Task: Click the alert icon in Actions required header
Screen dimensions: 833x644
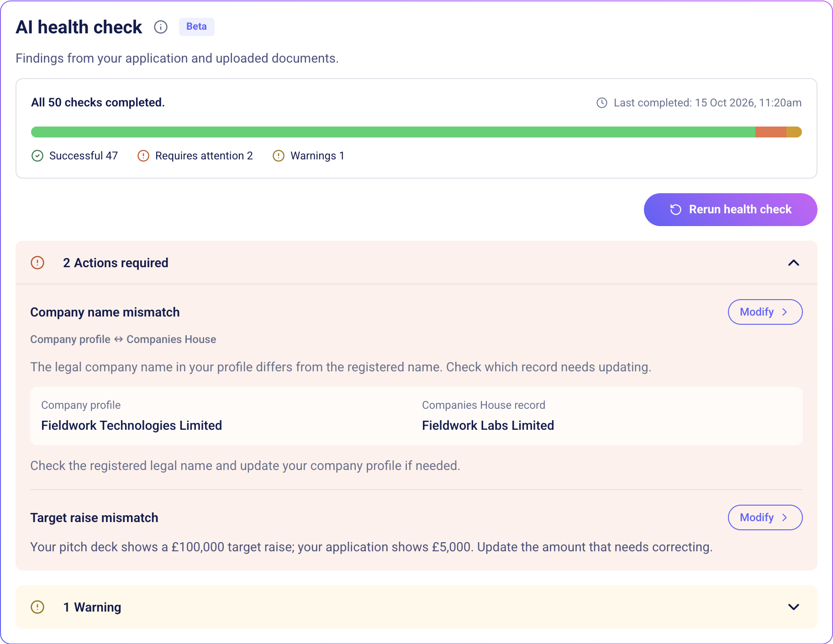Action: pyautogui.click(x=37, y=263)
